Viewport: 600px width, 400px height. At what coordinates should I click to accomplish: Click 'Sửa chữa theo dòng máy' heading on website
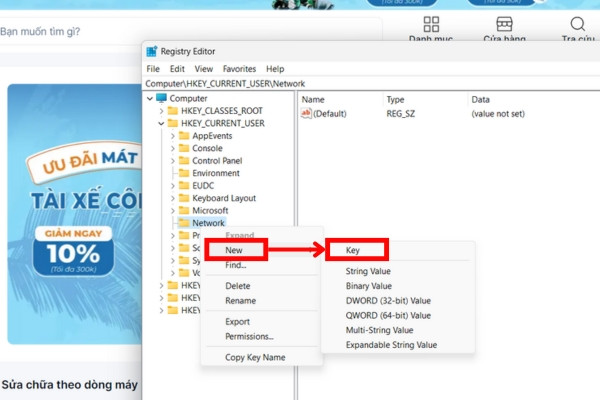[69, 384]
